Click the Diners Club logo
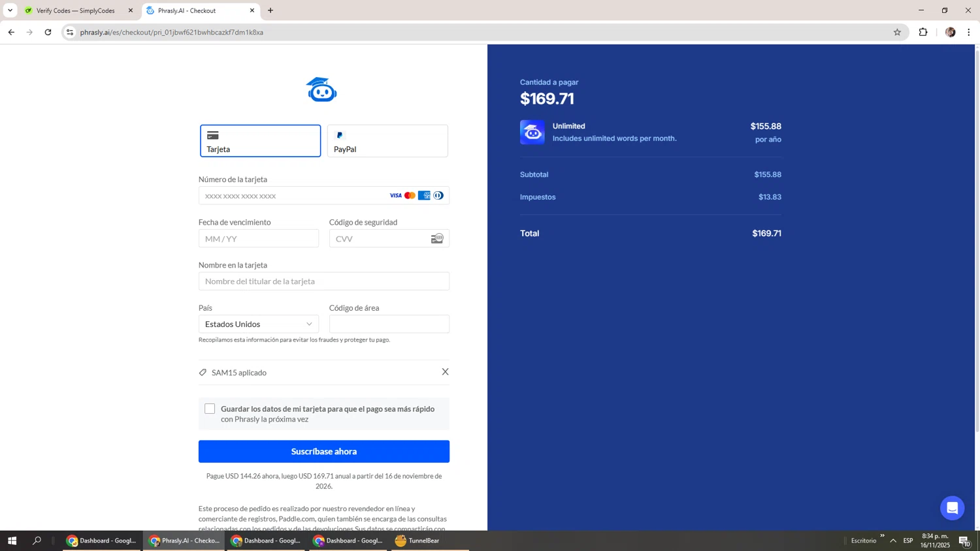The image size is (980, 551). [x=438, y=196]
